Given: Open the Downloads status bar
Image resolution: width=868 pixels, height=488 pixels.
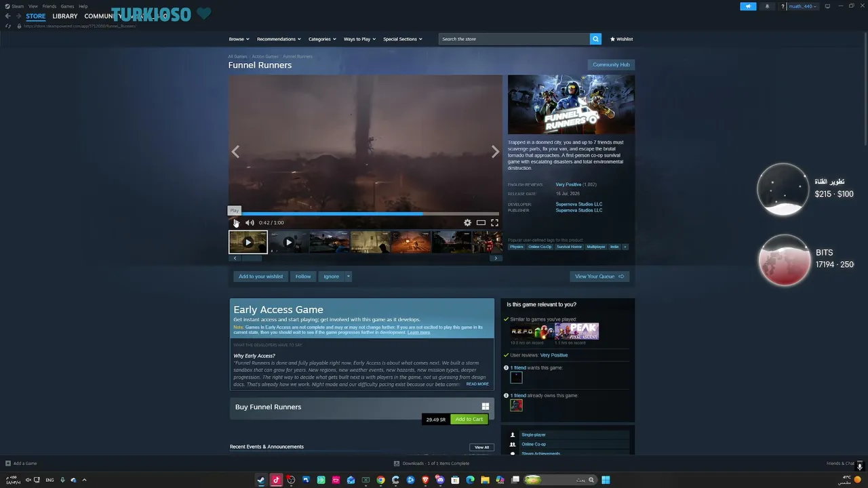Looking at the screenshot, I should [x=432, y=464].
